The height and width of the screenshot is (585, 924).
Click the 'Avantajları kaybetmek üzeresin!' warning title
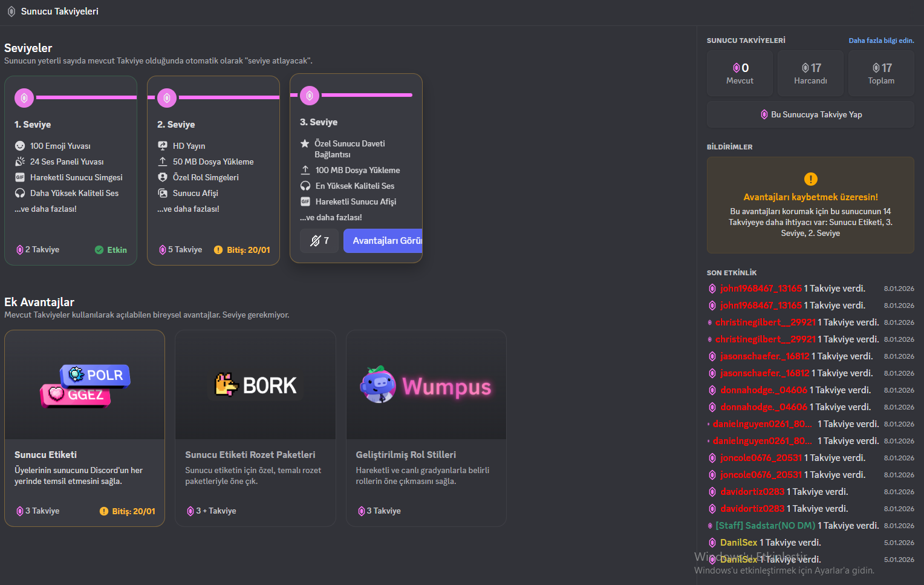pyautogui.click(x=810, y=197)
